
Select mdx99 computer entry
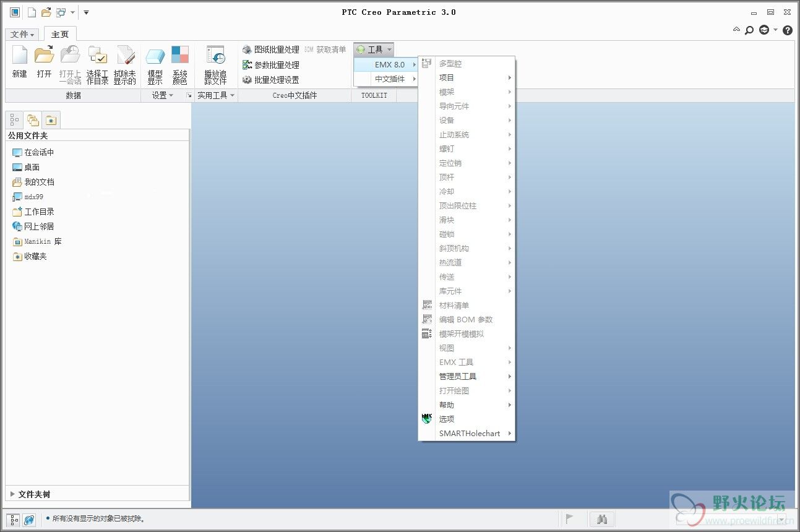(28, 197)
